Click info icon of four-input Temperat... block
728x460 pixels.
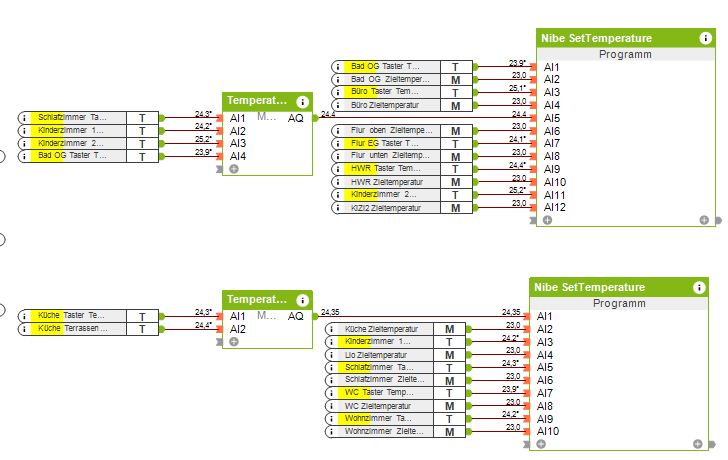[x=302, y=102]
